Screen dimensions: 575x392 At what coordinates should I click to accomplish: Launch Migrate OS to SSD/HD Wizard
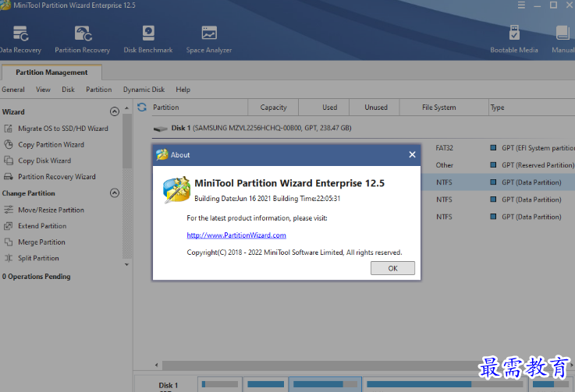click(x=63, y=129)
